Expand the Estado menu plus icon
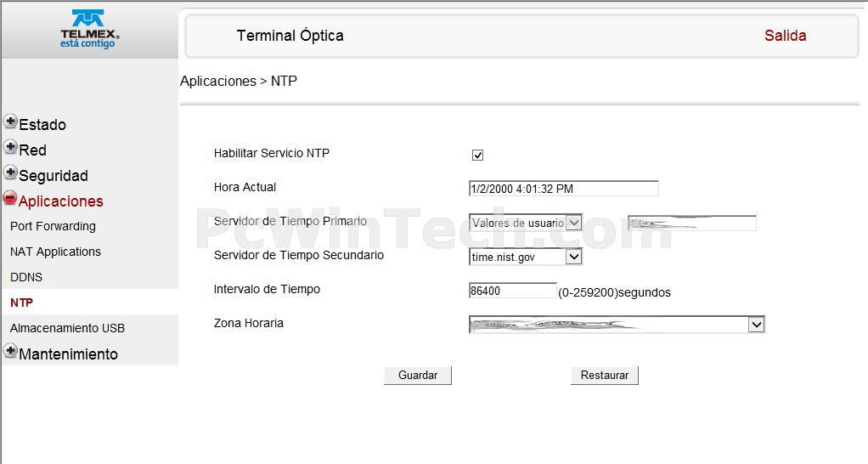The height and width of the screenshot is (464, 868). [x=10, y=122]
